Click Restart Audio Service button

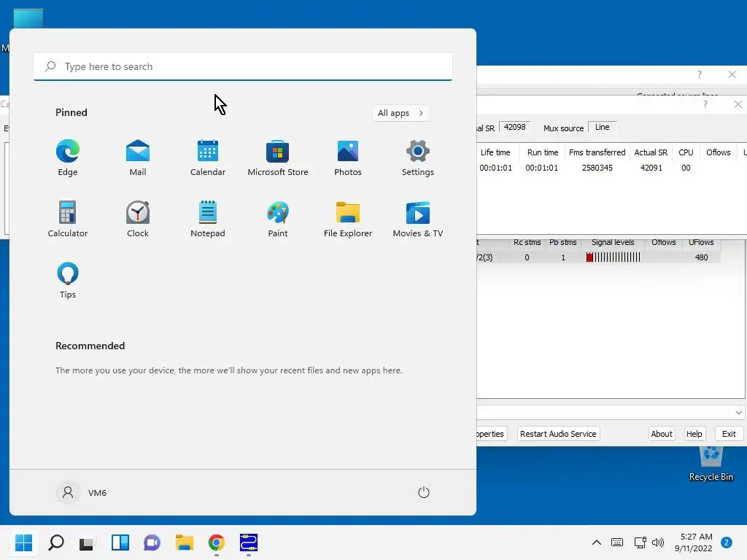[558, 434]
